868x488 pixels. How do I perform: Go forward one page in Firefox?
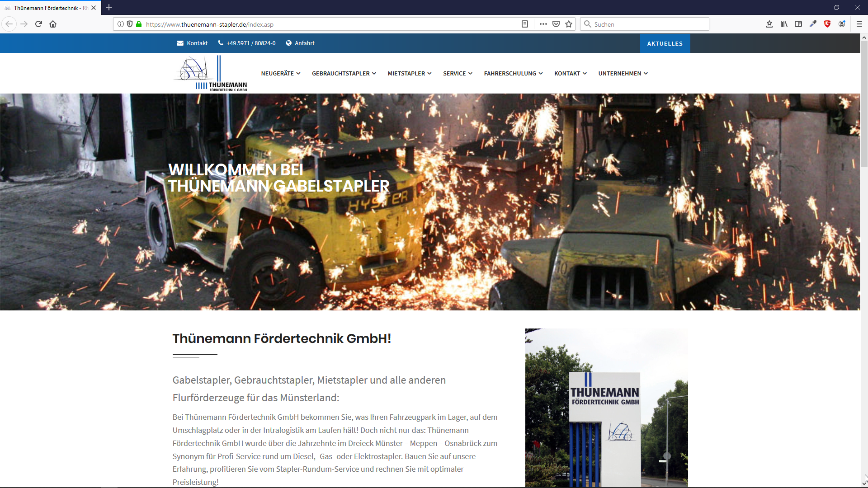(x=24, y=24)
